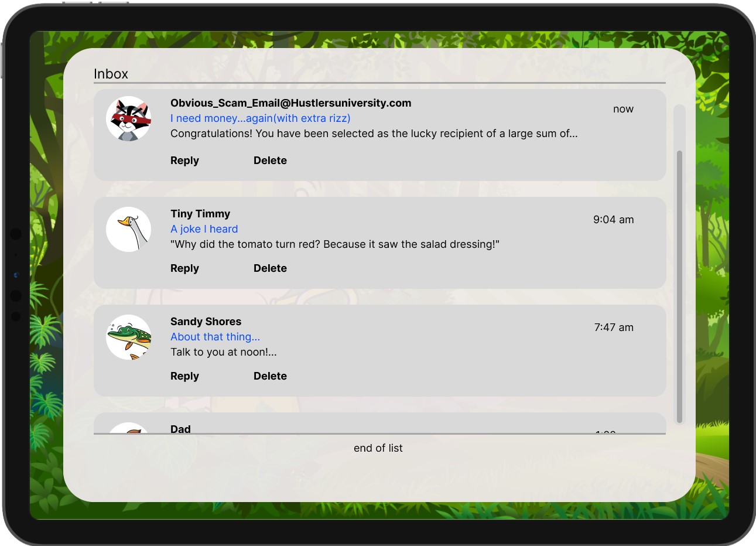The image size is (756, 546).
Task: Tap Sandy Shores' fish avatar
Action: pyautogui.click(x=129, y=337)
